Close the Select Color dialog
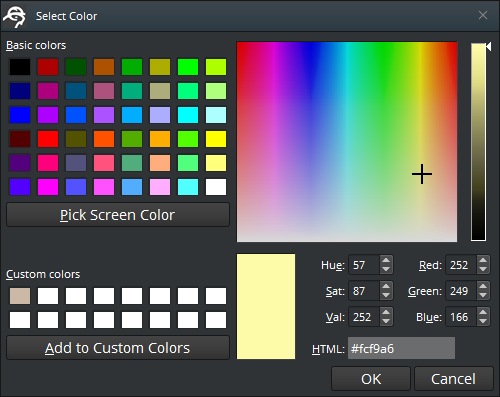This screenshot has height=397, width=500. (483, 15)
